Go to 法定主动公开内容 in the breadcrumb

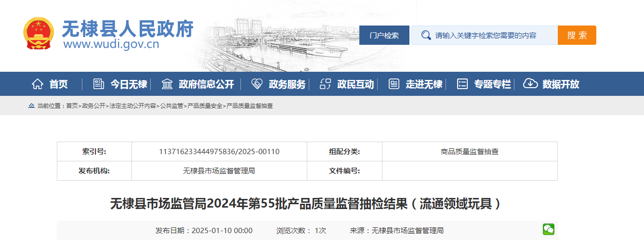(132, 105)
